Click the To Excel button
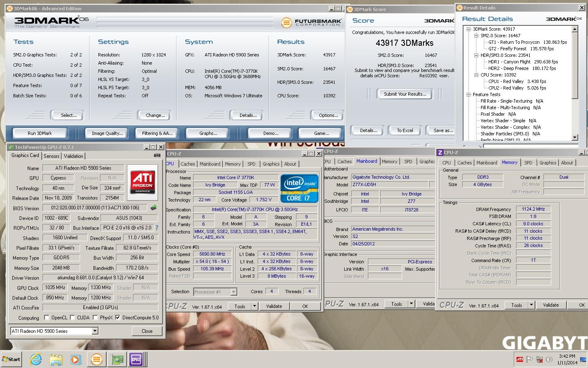This screenshot has width=588, height=368. tap(405, 130)
